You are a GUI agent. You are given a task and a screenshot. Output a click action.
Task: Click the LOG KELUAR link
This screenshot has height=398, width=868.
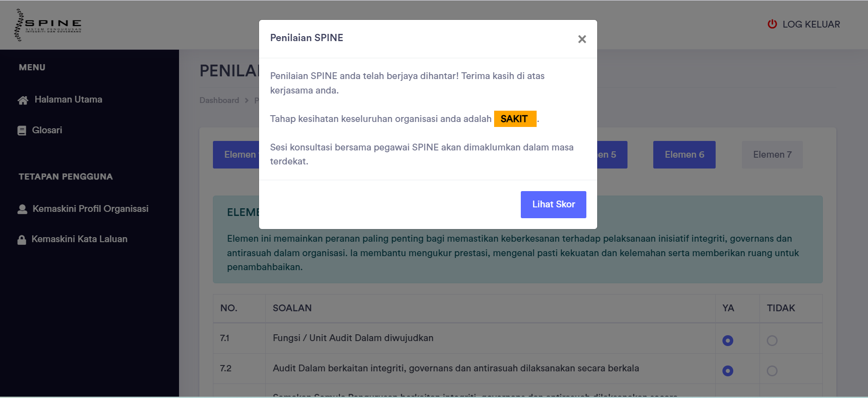(x=811, y=24)
